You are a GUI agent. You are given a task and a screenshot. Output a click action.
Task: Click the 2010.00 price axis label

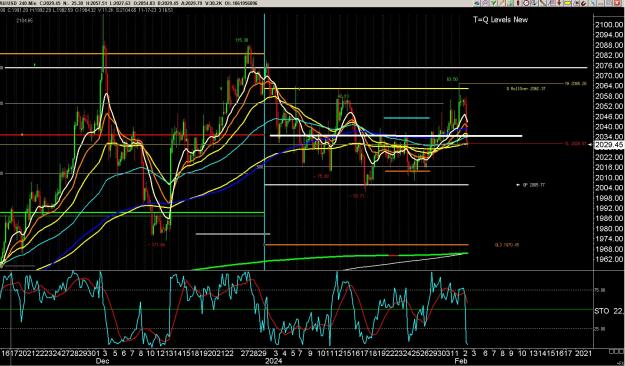[x=609, y=177]
